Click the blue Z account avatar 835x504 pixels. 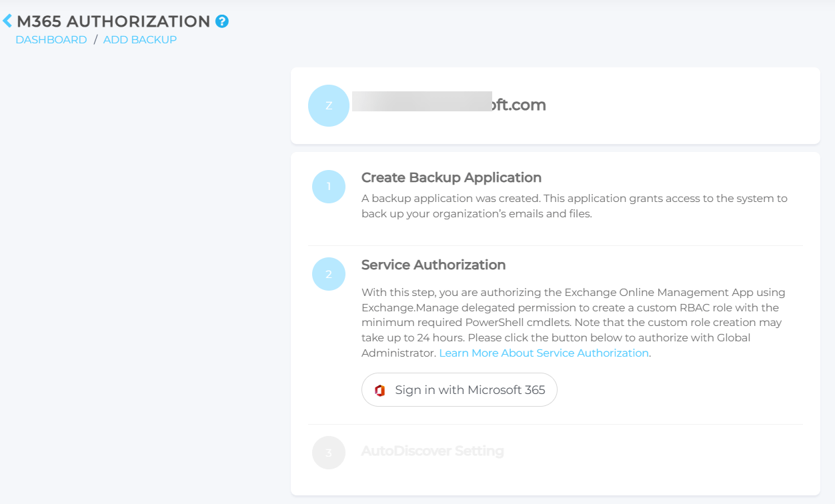(x=328, y=105)
